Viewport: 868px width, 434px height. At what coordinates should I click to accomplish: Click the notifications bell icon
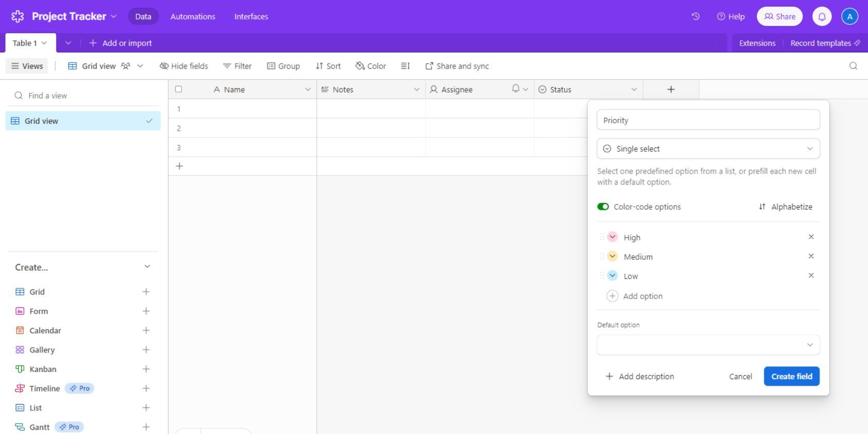click(x=822, y=17)
